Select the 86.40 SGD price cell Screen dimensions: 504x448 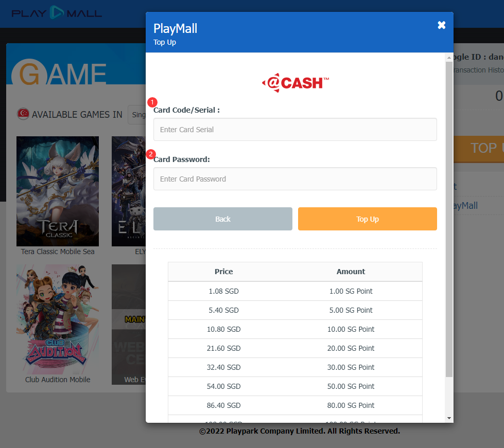pos(224,405)
